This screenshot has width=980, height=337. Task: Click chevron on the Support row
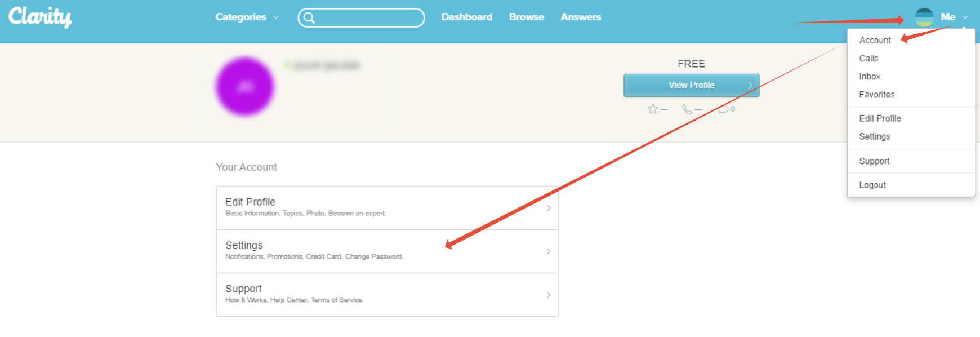coord(549,295)
